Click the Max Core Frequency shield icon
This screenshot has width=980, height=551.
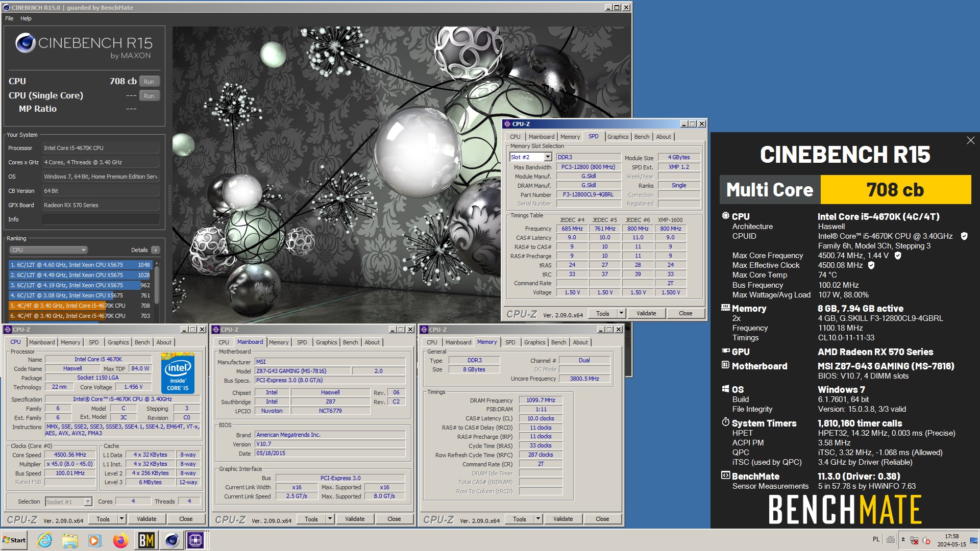[x=898, y=256]
